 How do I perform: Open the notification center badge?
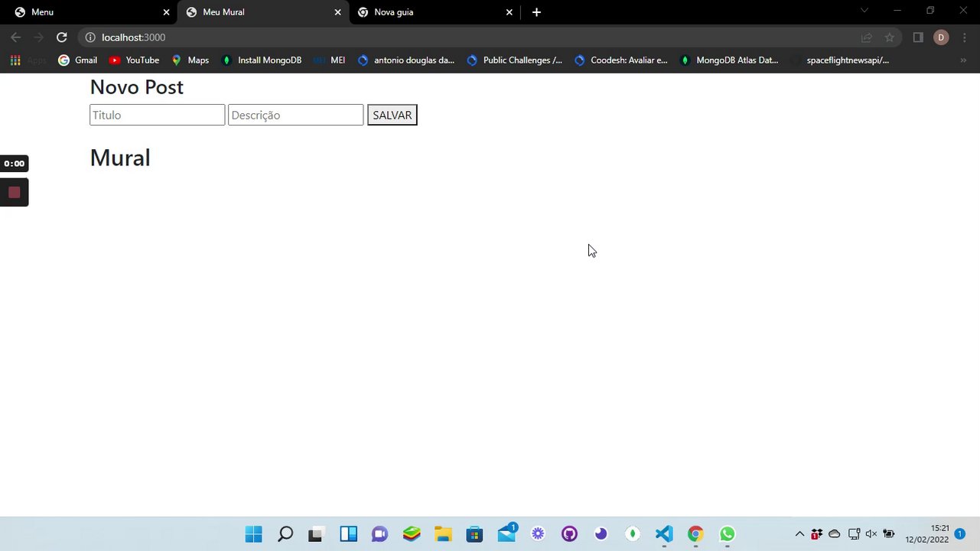point(960,534)
